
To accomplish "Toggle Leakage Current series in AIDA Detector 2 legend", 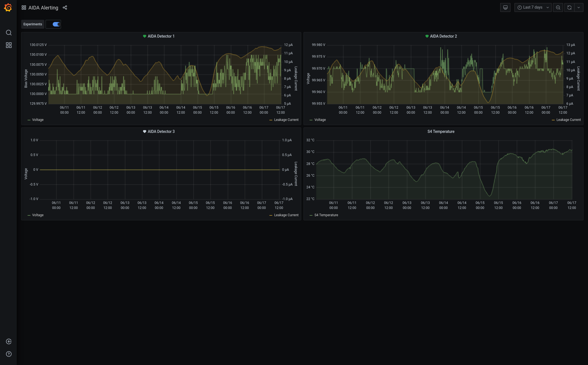I will pos(568,120).
